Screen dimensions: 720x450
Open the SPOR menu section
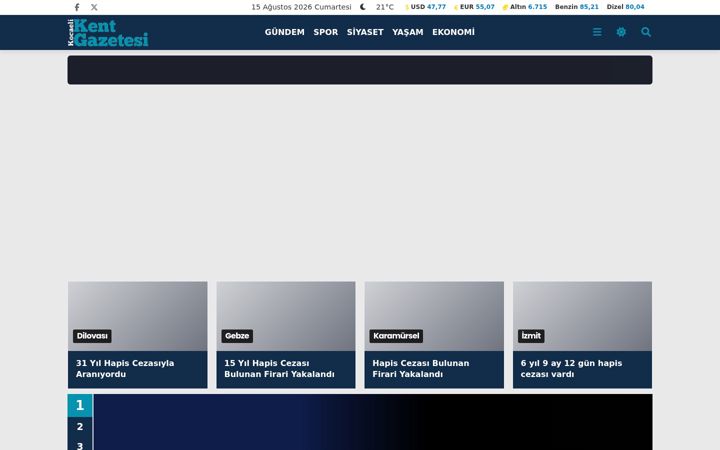[326, 32]
